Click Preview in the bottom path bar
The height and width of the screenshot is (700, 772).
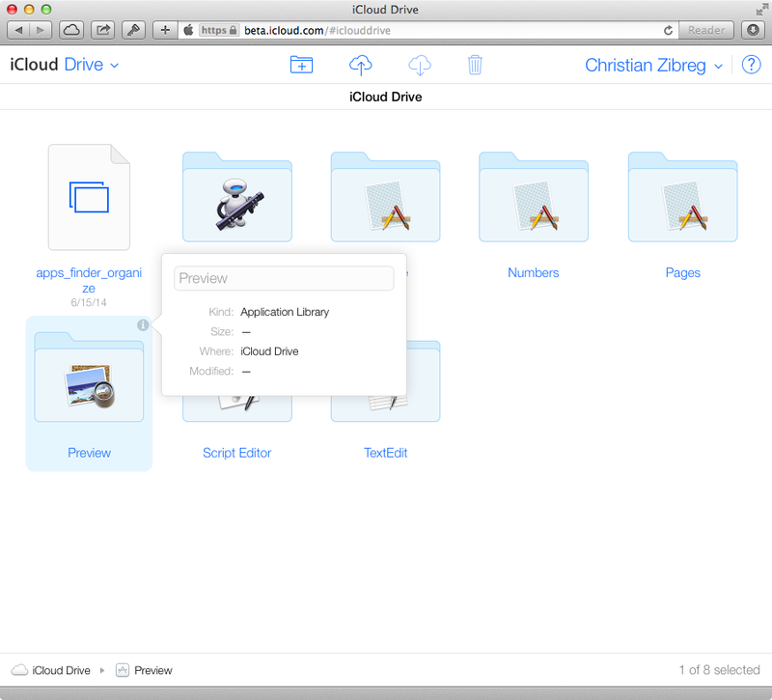coord(144,670)
